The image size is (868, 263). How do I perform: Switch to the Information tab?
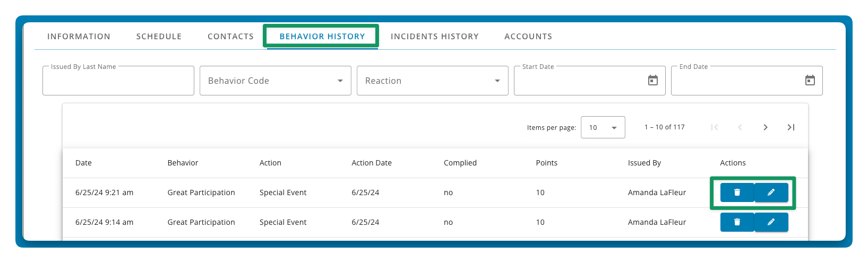click(79, 37)
